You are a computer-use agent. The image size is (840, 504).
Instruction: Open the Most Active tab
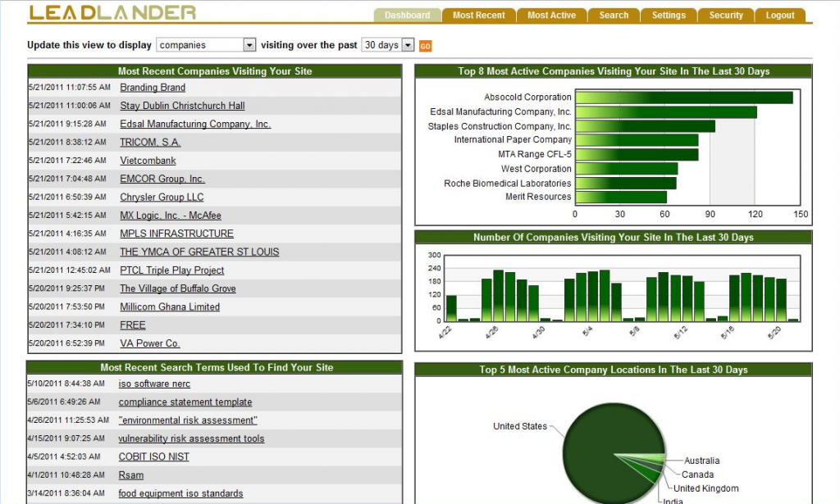coord(551,16)
